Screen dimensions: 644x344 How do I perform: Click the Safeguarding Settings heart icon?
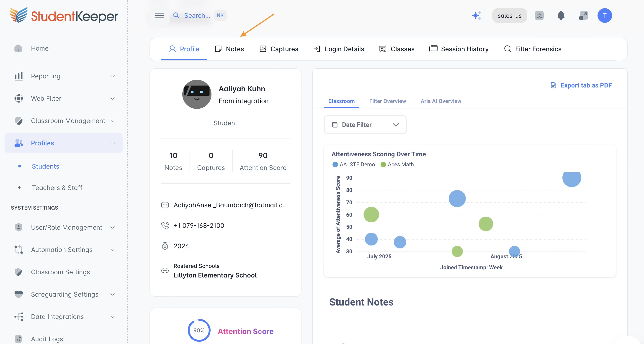(18, 294)
